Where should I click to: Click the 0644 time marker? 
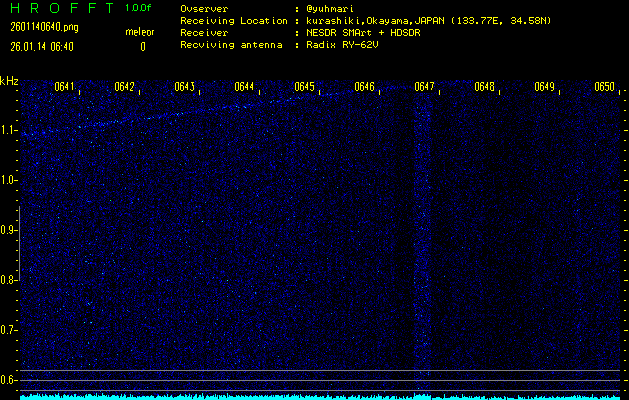[x=244, y=87]
